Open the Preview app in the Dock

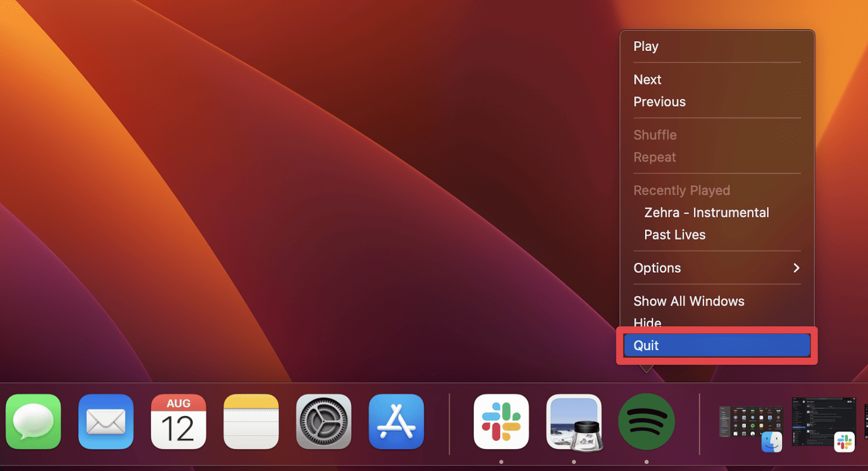click(574, 422)
